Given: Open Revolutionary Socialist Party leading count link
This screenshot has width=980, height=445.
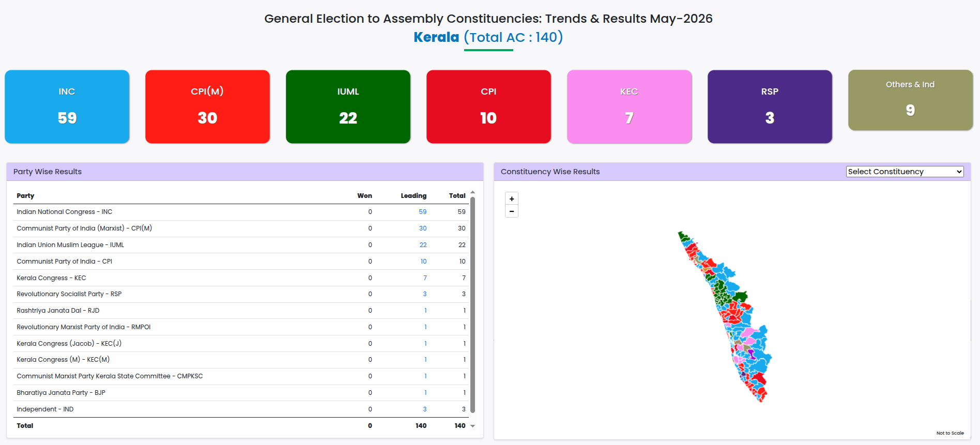Looking at the screenshot, I should [x=425, y=294].
